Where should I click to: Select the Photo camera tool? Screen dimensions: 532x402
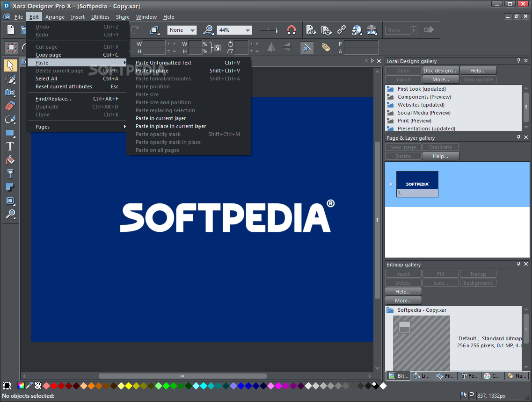[x=10, y=92]
